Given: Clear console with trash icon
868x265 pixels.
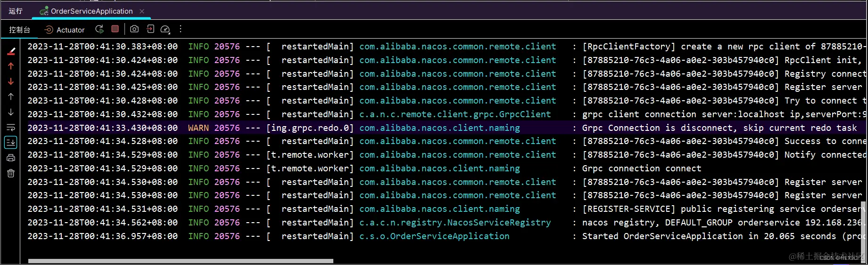Looking at the screenshot, I should [11, 173].
